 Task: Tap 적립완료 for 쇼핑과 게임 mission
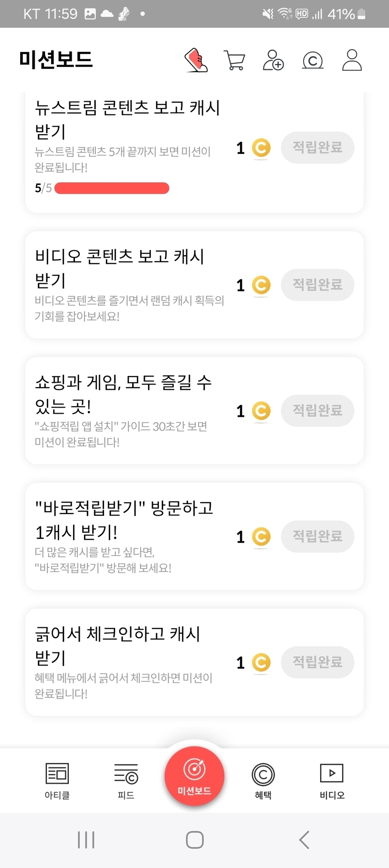[x=317, y=411]
